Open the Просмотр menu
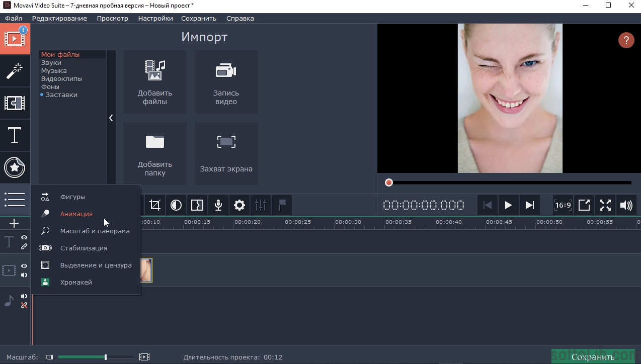Viewport: 641px width, 364px height. (x=113, y=18)
